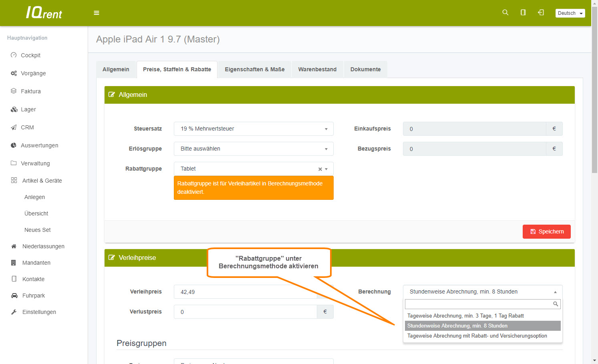Click the hamburger menu icon
Image resolution: width=598 pixels, height=364 pixels.
pos(97,13)
